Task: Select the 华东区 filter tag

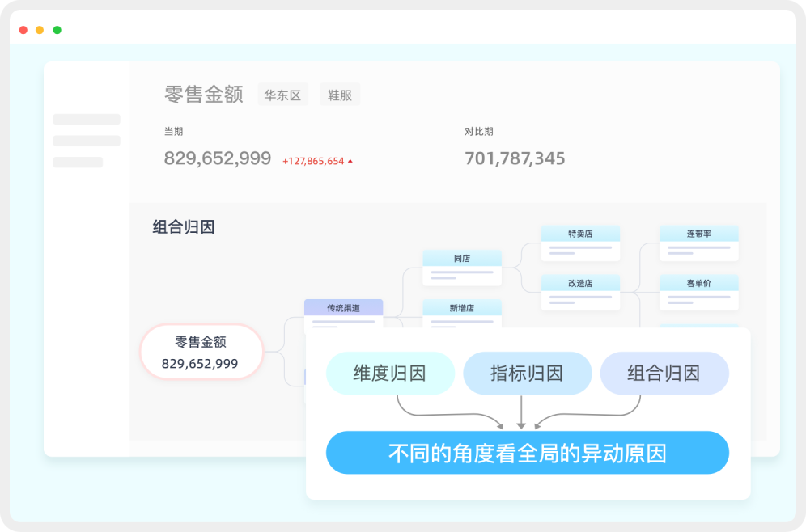Action: [x=282, y=95]
